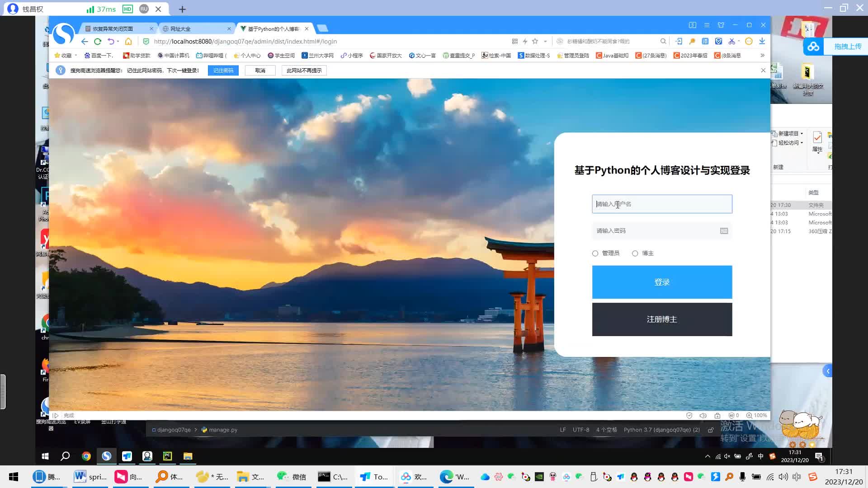The image size is (868, 488).
Task: Select the 管理员 radio button
Action: 595,253
